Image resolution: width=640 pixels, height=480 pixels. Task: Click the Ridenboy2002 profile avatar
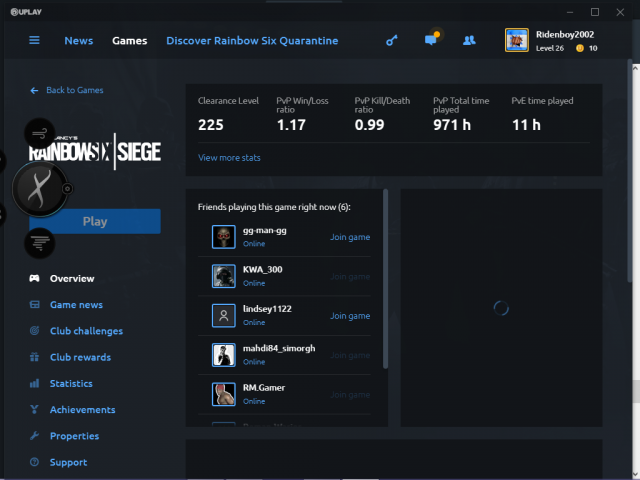pos(517,40)
